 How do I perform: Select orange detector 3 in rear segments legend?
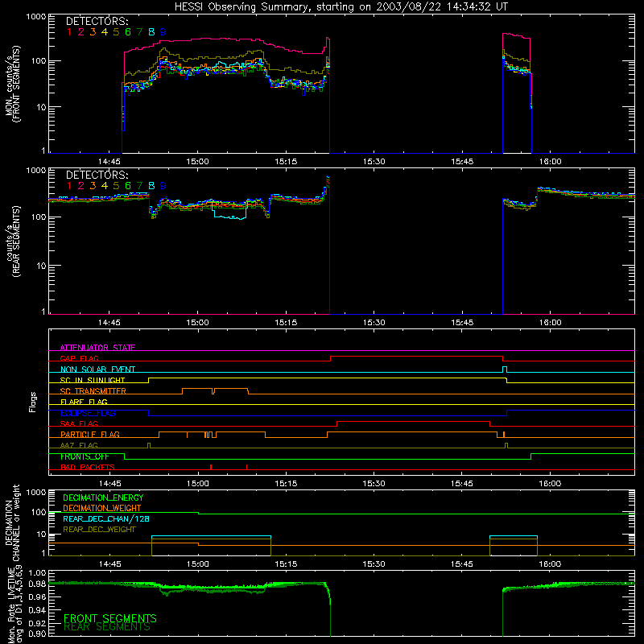coord(93,186)
